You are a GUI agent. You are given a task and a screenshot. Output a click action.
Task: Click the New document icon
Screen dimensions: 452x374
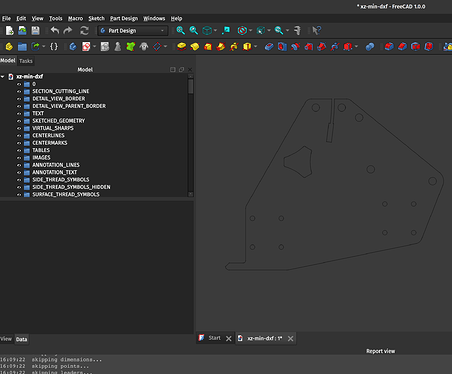pyautogui.click(x=9, y=31)
